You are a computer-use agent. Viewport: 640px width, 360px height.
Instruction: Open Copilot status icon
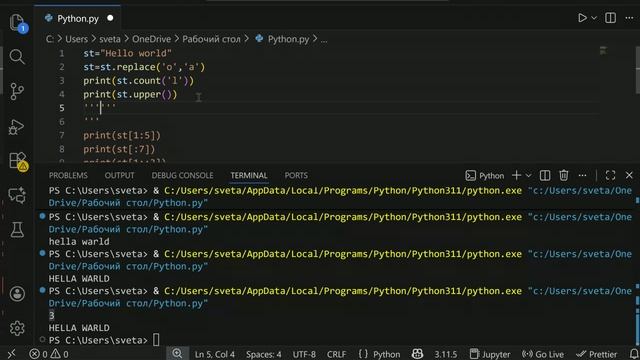click(x=417, y=353)
